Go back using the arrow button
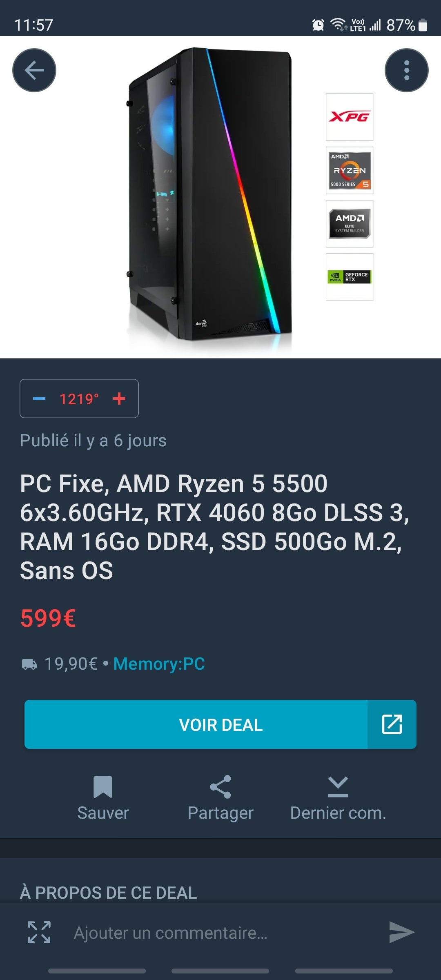The width and height of the screenshot is (441, 980). click(34, 70)
